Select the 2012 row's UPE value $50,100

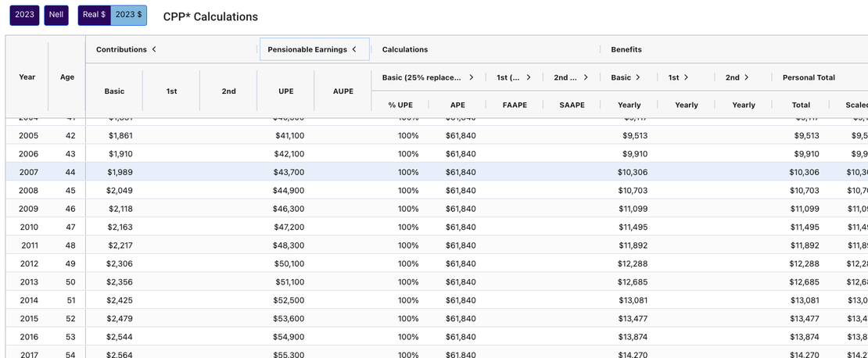[289, 263]
